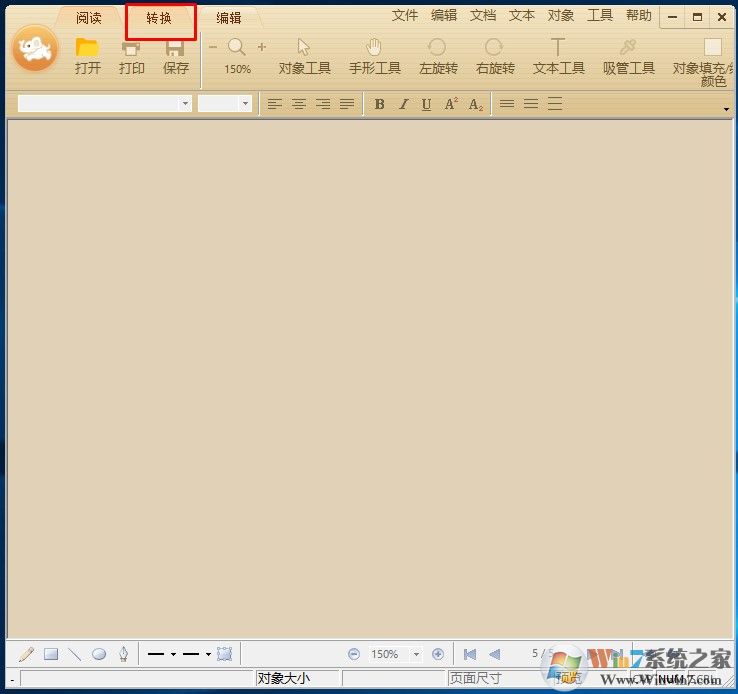738x694 pixels.
Task: Expand the font name dropdown
Action: 185,104
